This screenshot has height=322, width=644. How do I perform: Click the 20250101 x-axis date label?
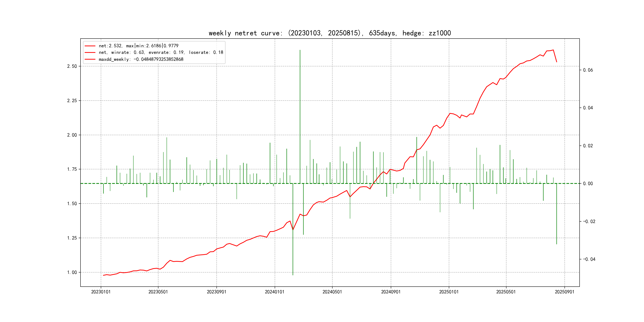(x=449, y=292)
